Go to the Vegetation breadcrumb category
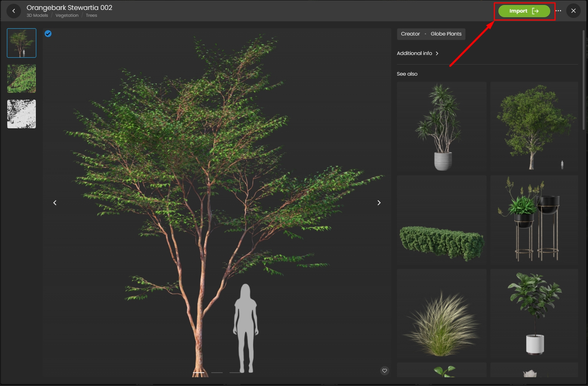 pos(67,16)
